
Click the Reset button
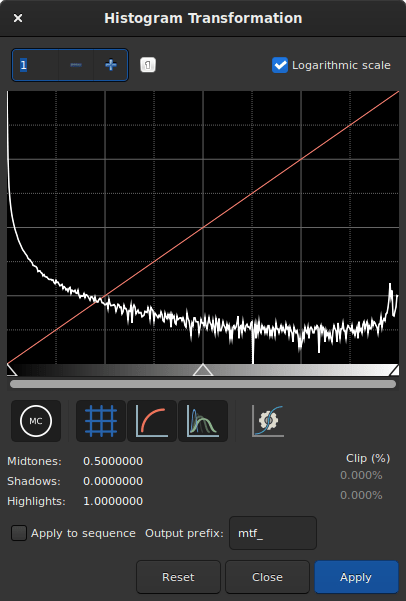(178, 577)
